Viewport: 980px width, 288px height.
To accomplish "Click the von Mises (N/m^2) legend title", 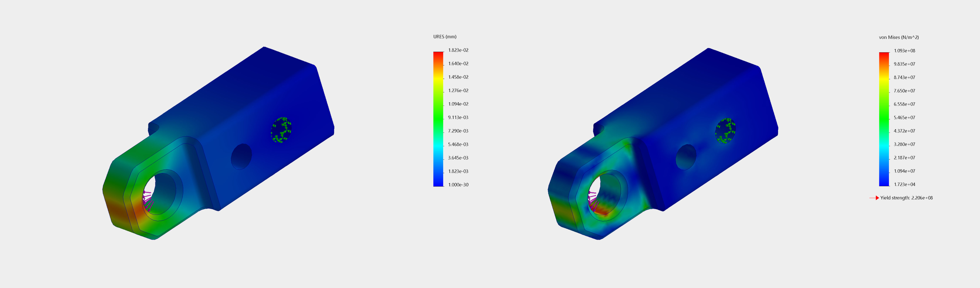I will coord(899,37).
